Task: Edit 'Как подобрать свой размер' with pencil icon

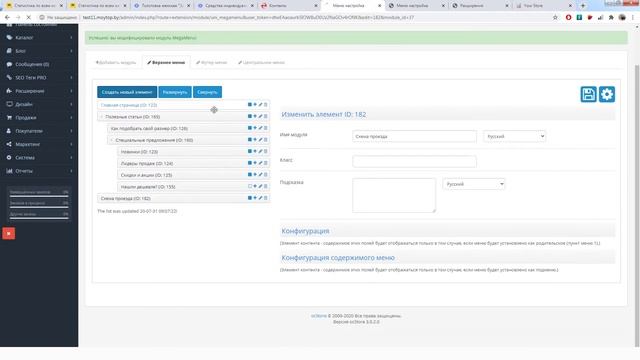Action: (260, 128)
